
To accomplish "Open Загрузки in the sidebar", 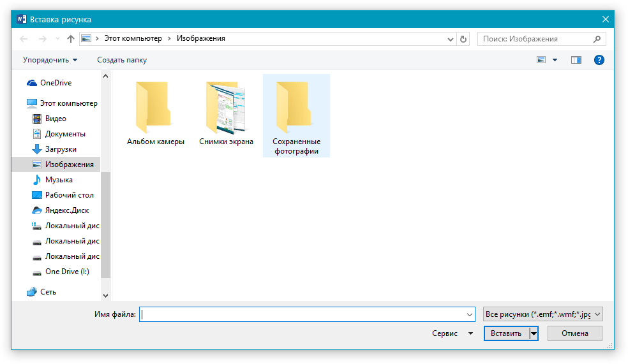I will click(x=61, y=149).
